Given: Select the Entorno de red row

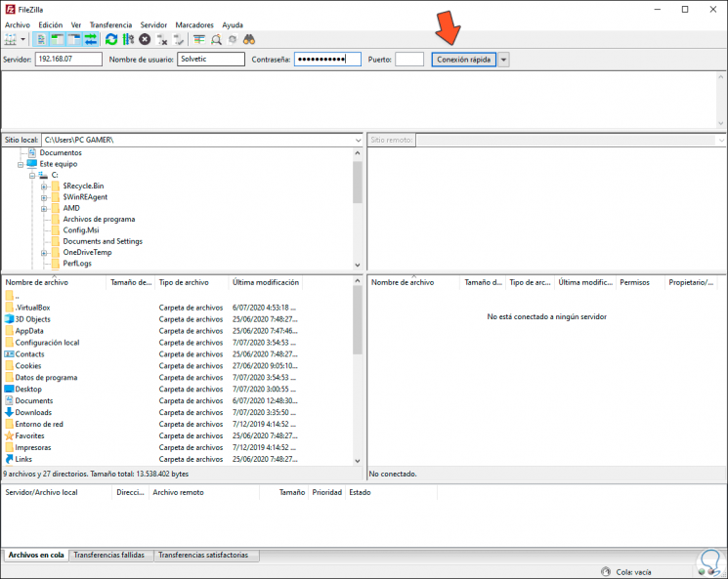Looking at the screenshot, I should (x=153, y=424).
